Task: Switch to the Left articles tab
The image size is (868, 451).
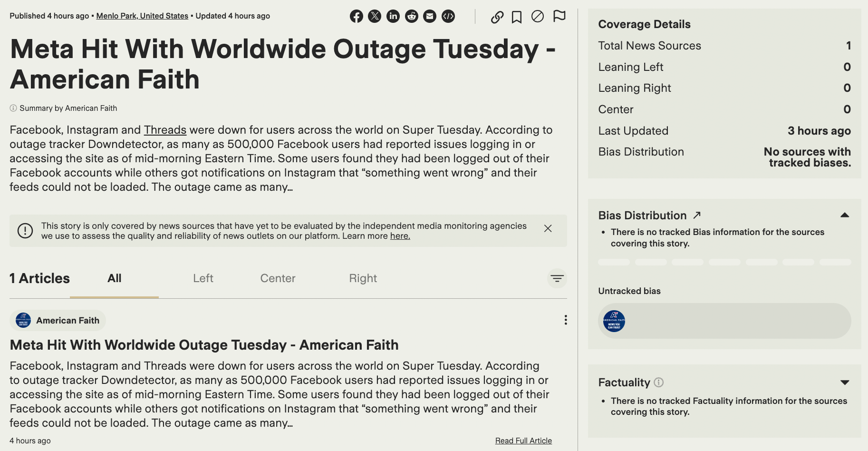Action: (x=203, y=278)
